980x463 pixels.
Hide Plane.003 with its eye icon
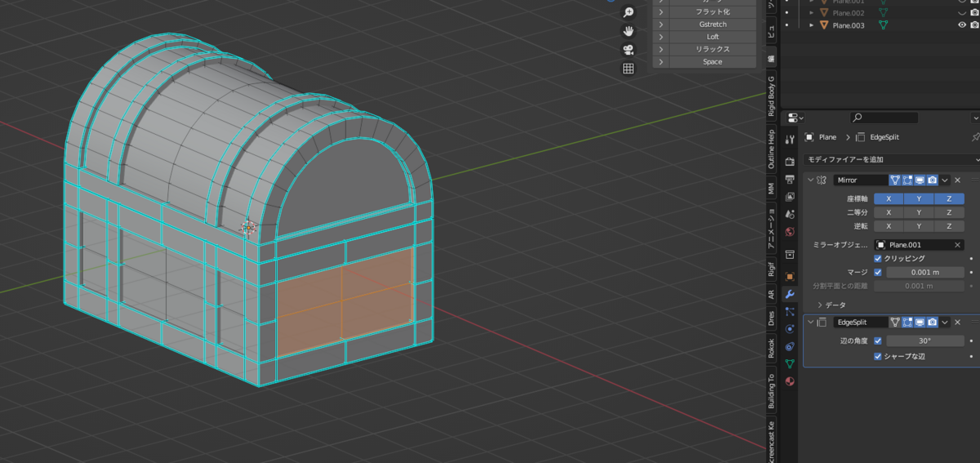tap(962, 25)
